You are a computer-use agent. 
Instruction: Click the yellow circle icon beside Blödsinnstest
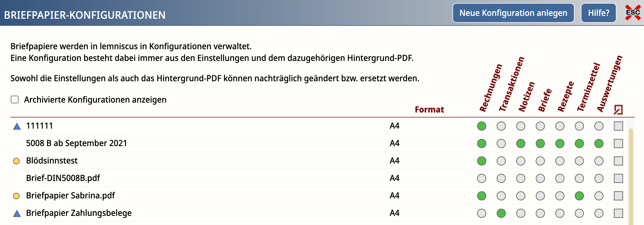[16, 161]
